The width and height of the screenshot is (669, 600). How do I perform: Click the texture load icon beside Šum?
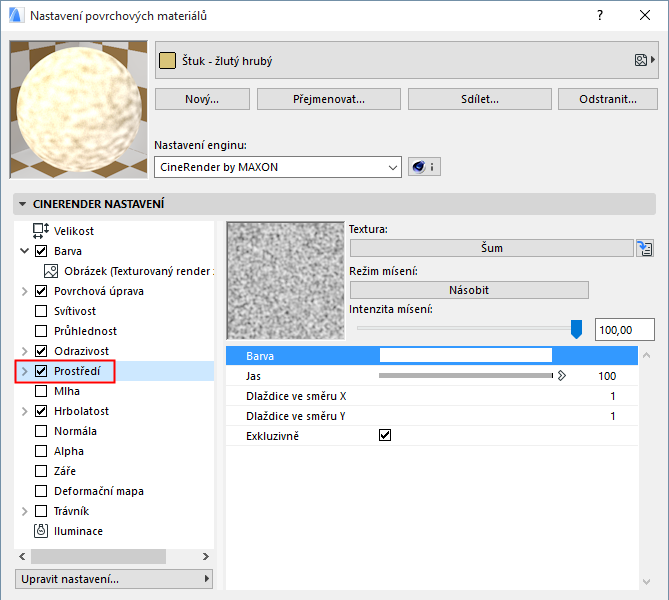645,248
